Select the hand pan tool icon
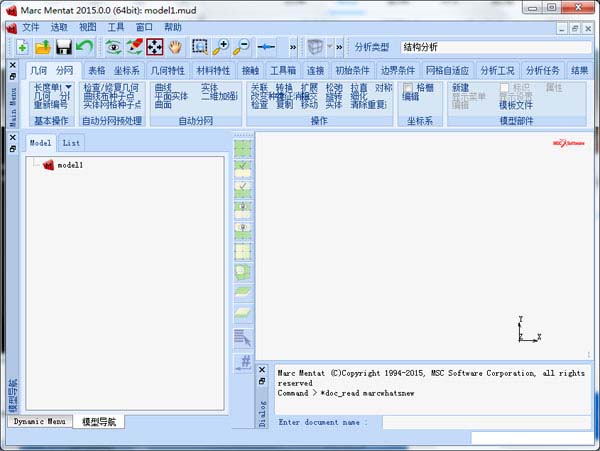Image resolution: width=600 pixels, height=451 pixels. coord(176,47)
